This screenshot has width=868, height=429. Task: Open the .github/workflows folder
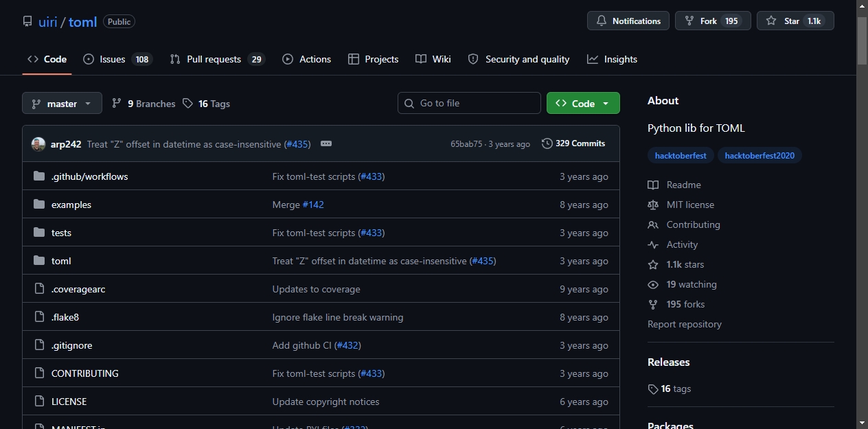89,176
